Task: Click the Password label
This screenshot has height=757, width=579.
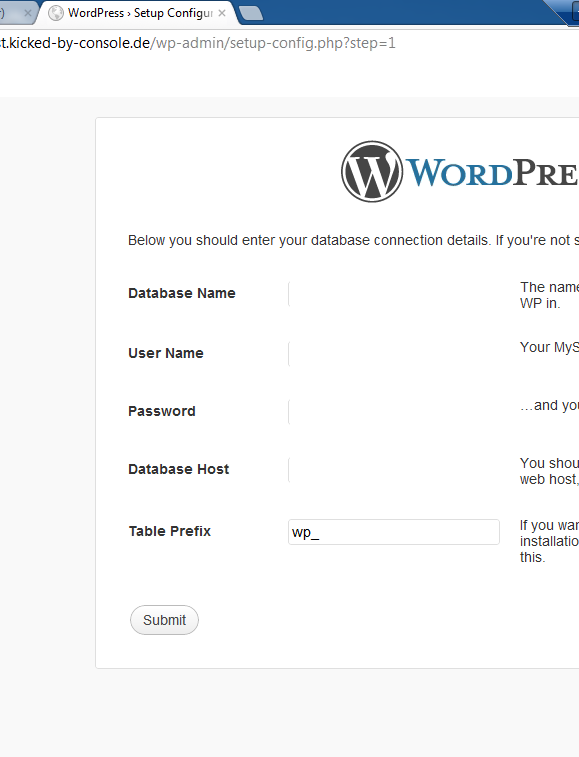Action: click(162, 411)
